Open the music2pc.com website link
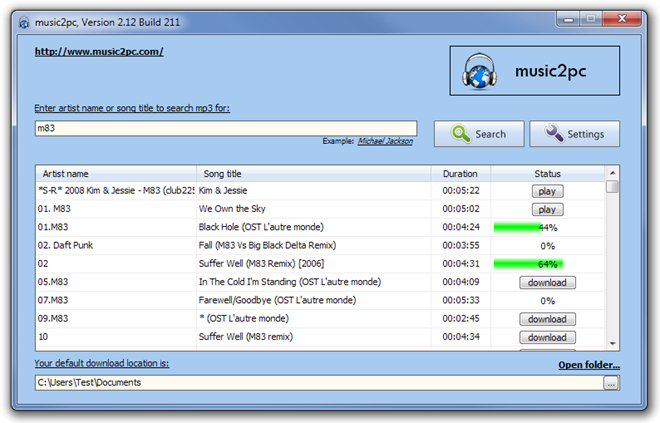 99,52
